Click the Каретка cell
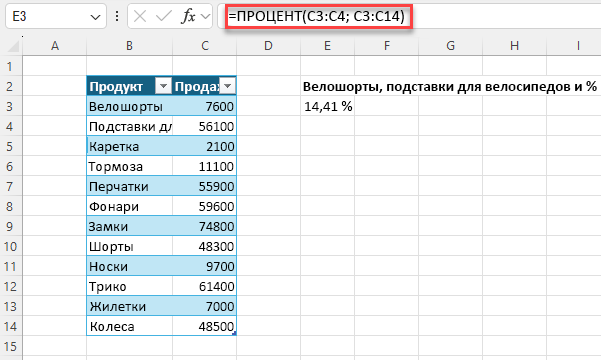 [x=130, y=146]
